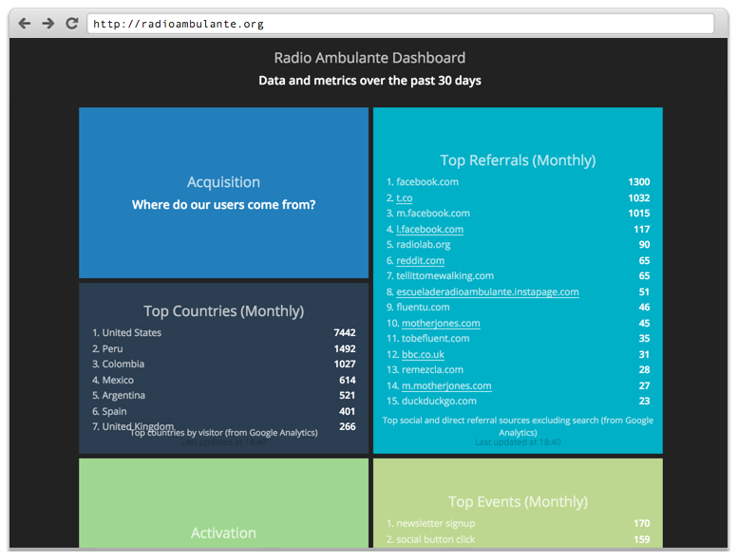This screenshot has width=738, height=560.
Task: Open the reddit.com referral link
Action: (421, 260)
